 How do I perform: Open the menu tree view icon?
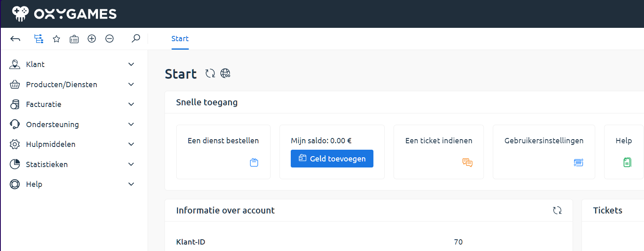(x=39, y=39)
